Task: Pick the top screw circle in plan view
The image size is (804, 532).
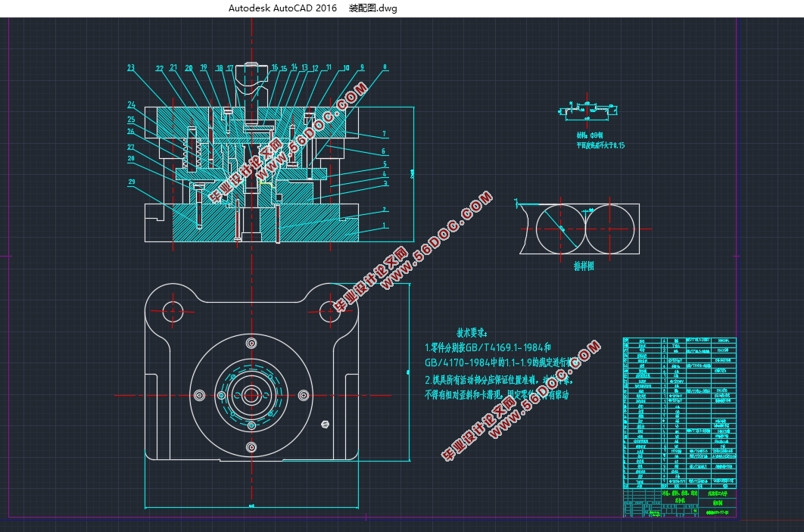Action: [x=251, y=343]
